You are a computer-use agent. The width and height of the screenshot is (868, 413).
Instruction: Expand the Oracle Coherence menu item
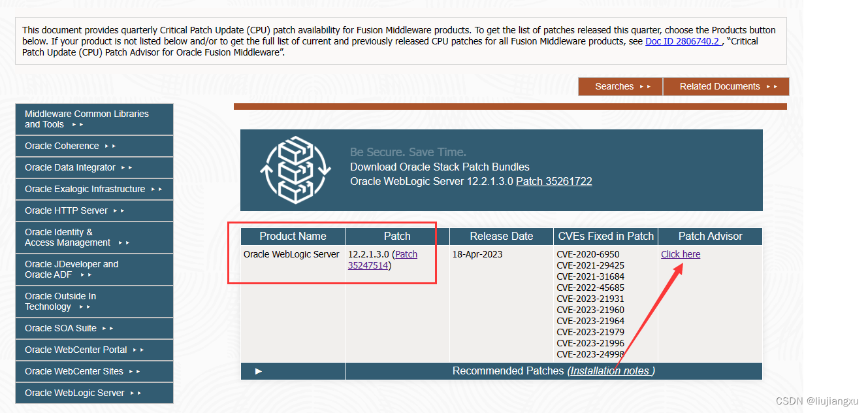pyautogui.click(x=94, y=146)
